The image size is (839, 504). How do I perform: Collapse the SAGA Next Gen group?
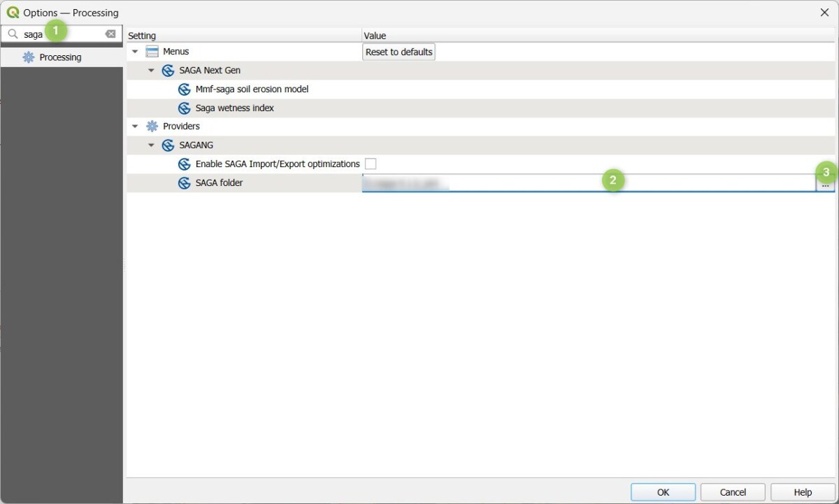tap(151, 71)
